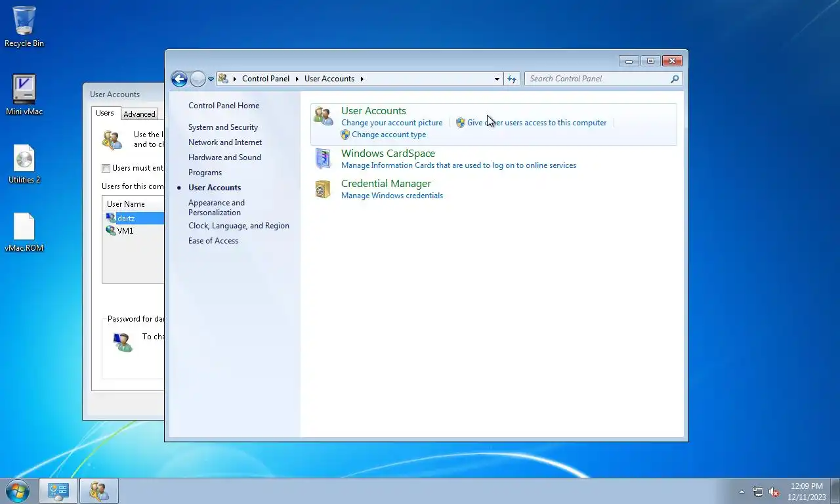Viewport: 840px width, 504px height.
Task: Toggle 'Users must enter' checkbox
Action: pyautogui.click(x=106, y=168)
